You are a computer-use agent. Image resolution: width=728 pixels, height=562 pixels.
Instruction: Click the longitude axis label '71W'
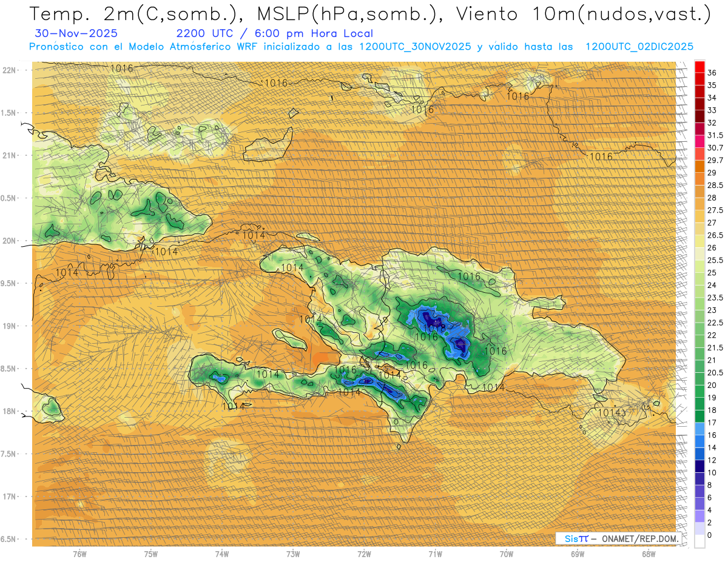(435, 554)
